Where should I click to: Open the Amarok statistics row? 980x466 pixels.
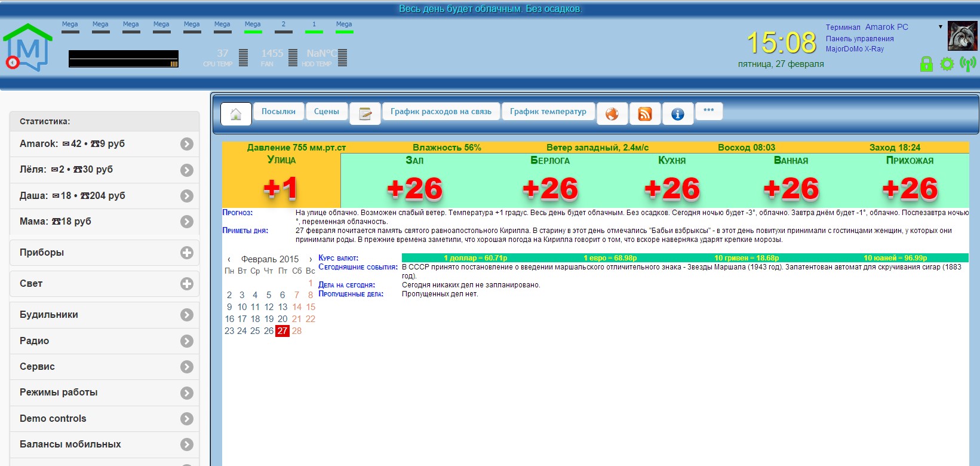(x=105, y=144)
